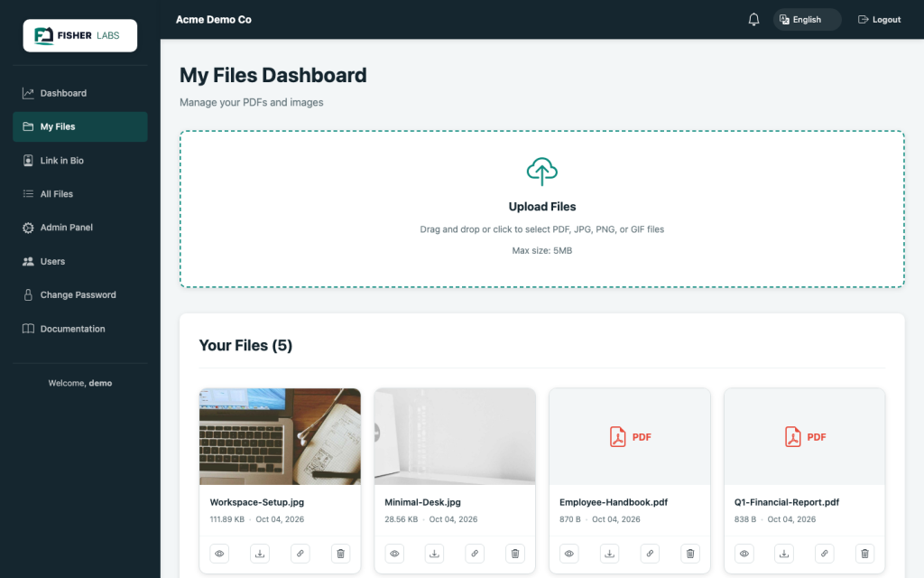
Task: Select My Files in the sidebar
Action: coord(80,126)
